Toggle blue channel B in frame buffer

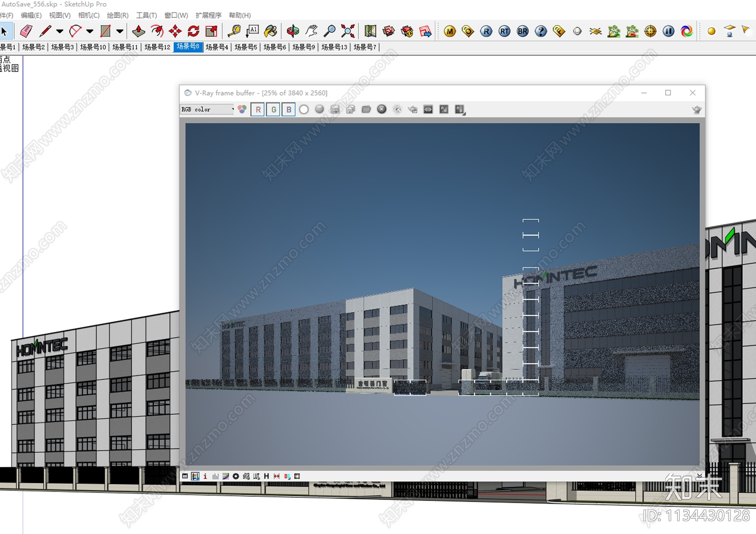[289, 110]
